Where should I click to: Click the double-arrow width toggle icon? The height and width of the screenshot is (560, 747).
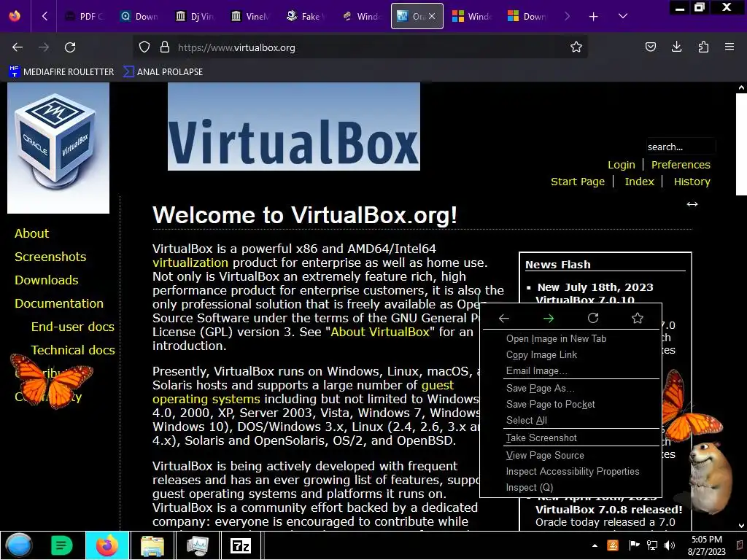click(692, 204)
